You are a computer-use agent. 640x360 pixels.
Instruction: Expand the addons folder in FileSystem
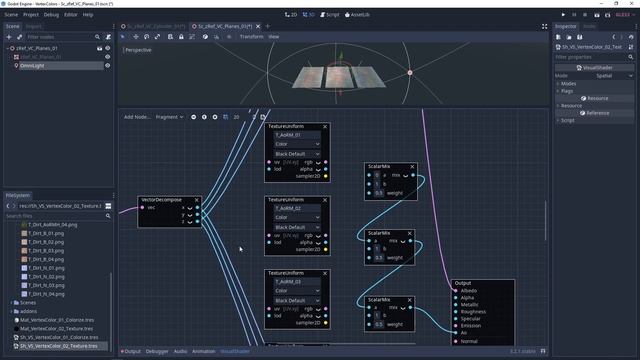tap(11, 311)
